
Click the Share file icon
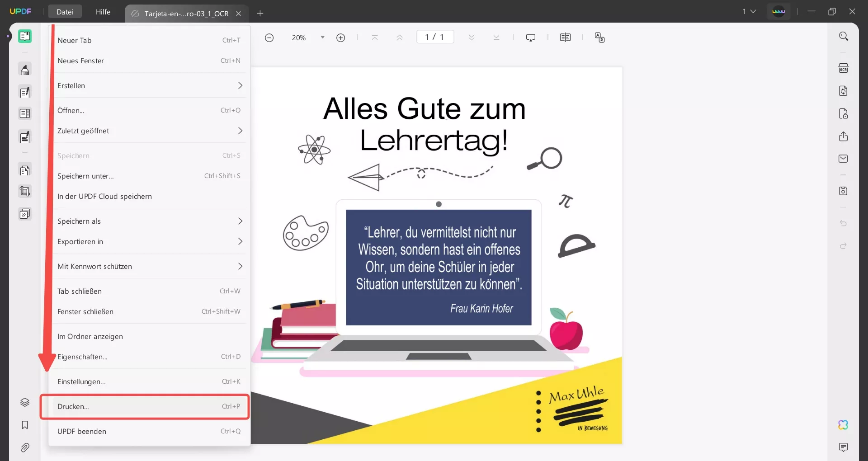tap(844, 136)
